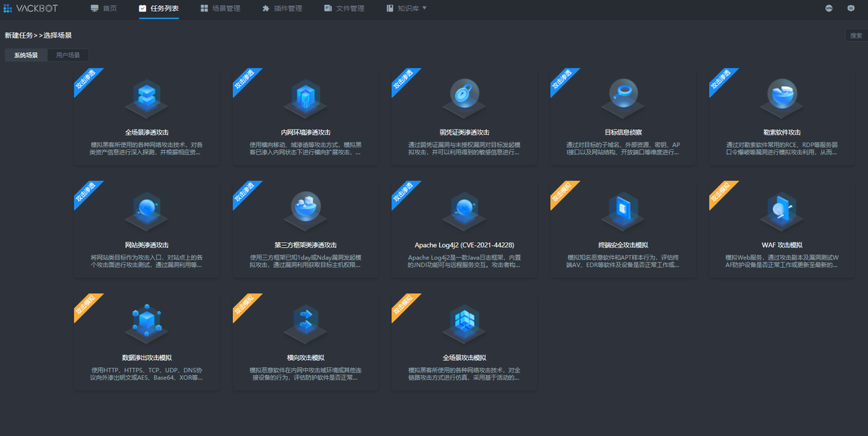
Task: Click the 搜索 button
Action: [855, 34]
